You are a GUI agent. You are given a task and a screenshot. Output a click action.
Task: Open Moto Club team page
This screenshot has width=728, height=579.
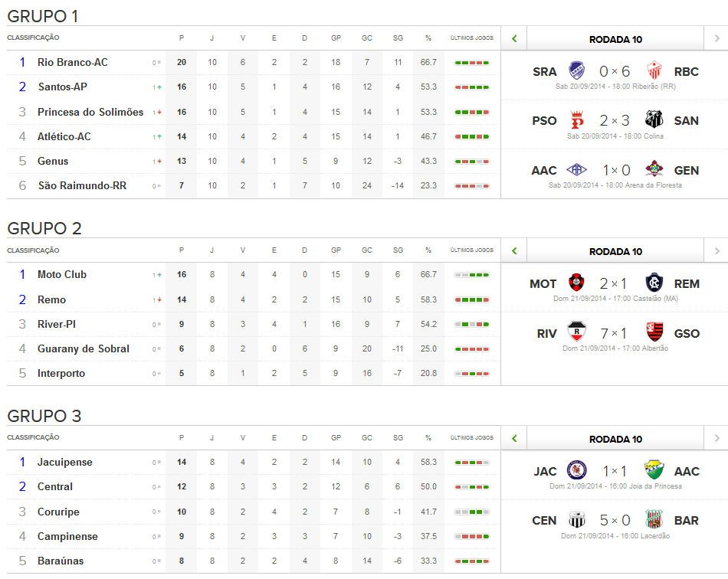[62, 274]
